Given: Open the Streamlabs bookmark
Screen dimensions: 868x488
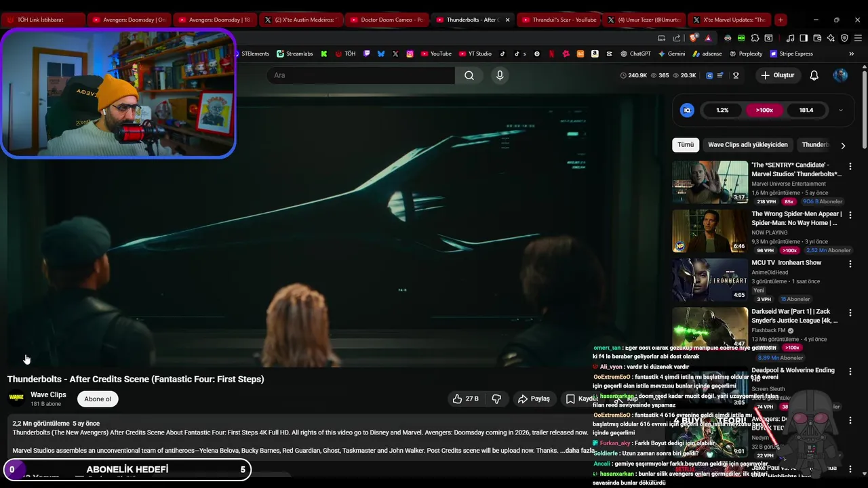Looking at the screenshot, I should [x=294, y=54].
